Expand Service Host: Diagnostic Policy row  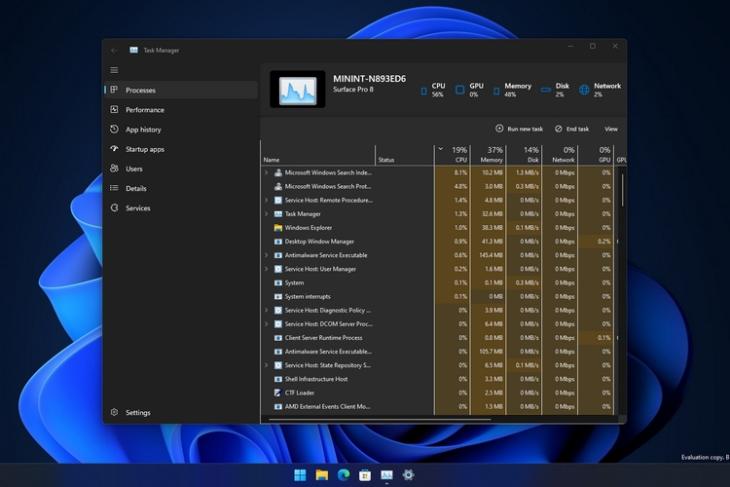267,310
